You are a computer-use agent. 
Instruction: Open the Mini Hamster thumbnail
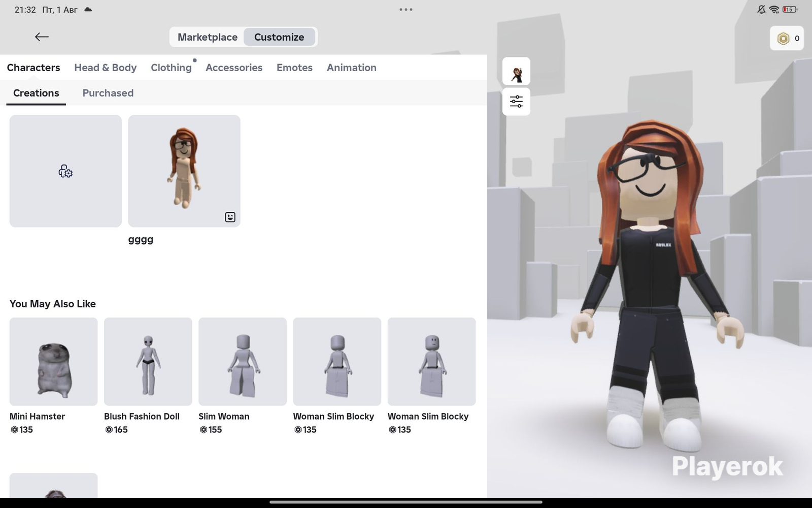point(53,362)
